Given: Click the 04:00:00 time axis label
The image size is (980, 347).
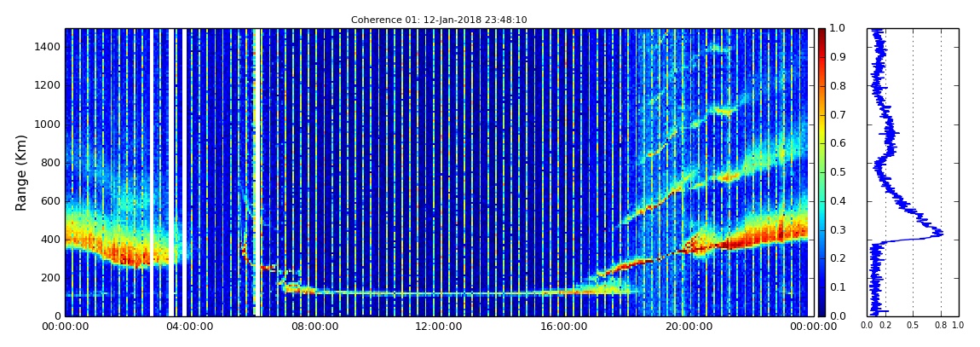Looking at the screenshot, I should pyautogui.click(x=188, y=327).
